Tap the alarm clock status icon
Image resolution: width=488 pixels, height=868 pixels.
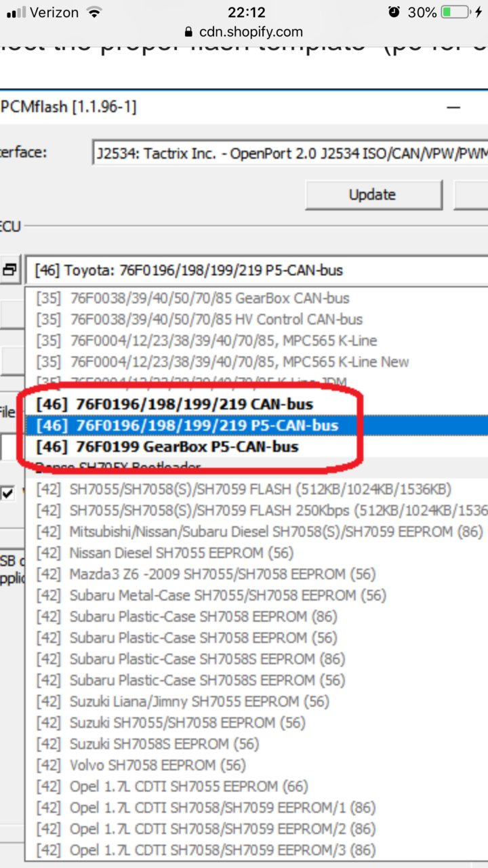[394, 12]
